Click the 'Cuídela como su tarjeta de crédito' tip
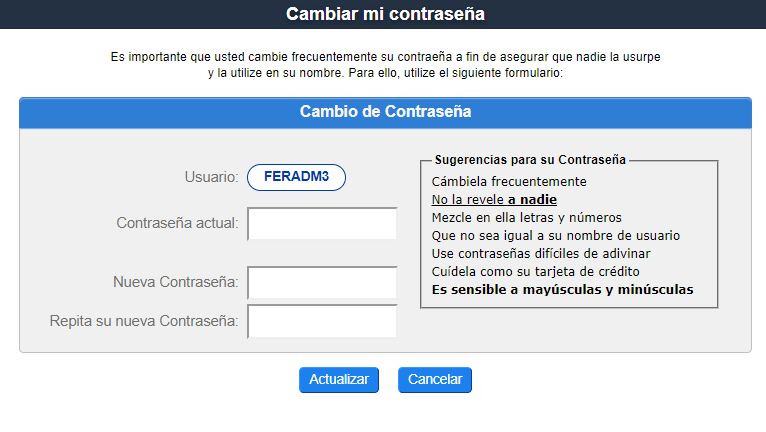 [535, 271]
